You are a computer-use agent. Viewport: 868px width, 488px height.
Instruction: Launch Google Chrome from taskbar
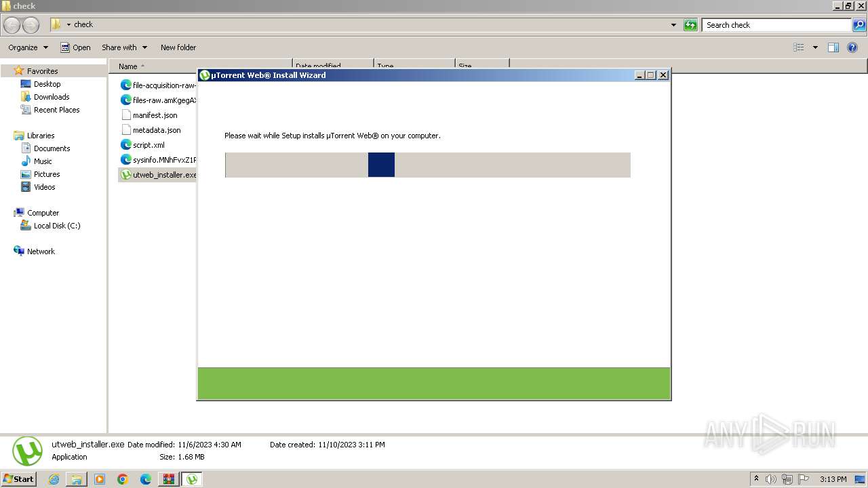[x=123, y=479]
